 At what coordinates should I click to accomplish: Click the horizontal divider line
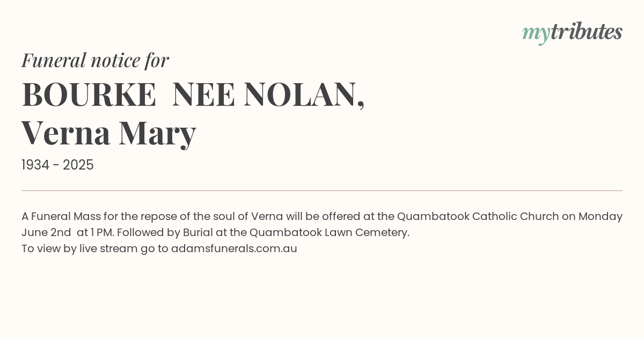tap(322, 190)
